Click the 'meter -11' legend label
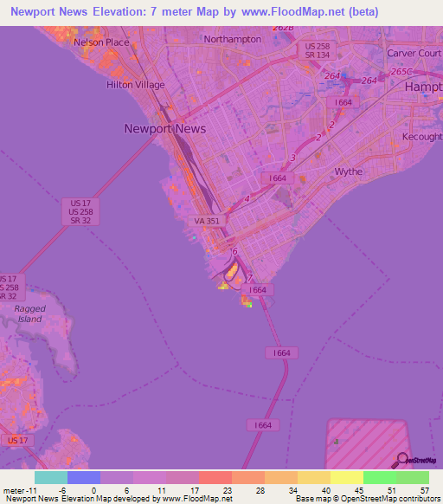Screen dimensions: 443x504 [x=20, y=491]
